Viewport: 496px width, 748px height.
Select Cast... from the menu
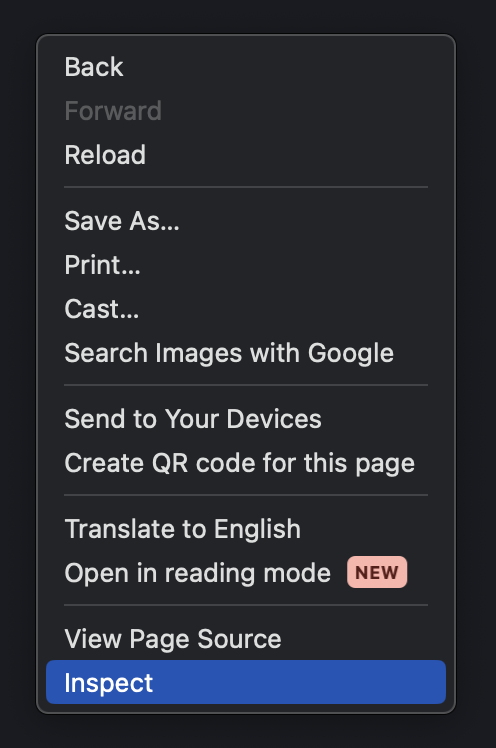pos(246,309)
